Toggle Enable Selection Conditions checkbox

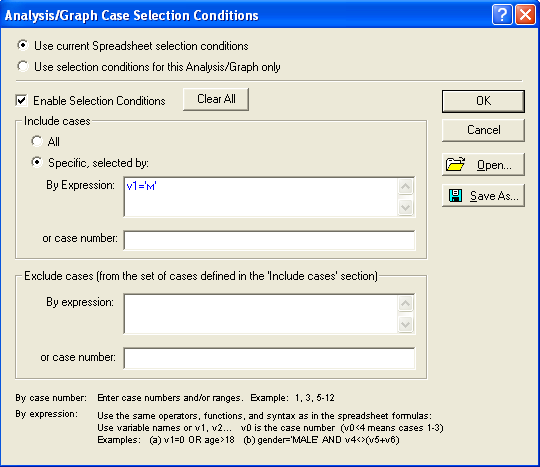21,101
